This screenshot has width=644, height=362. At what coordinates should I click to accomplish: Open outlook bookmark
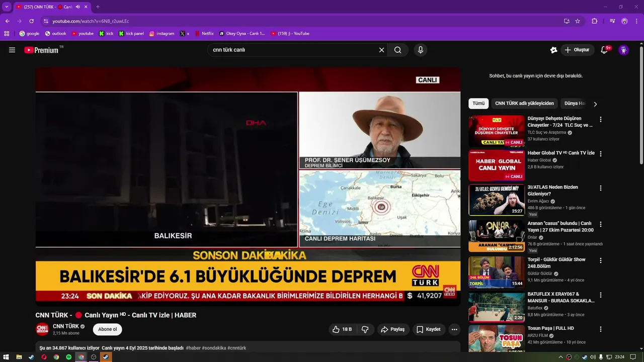(x=56, y=34)
